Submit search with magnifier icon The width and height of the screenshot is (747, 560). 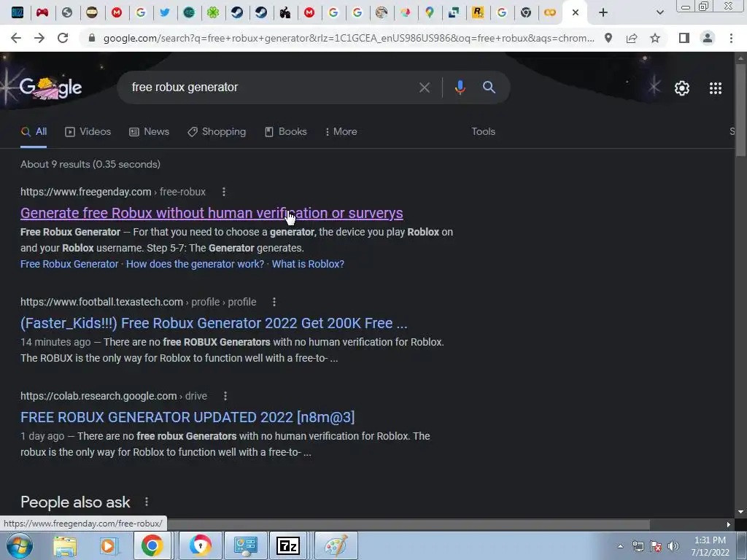point(489,87)
